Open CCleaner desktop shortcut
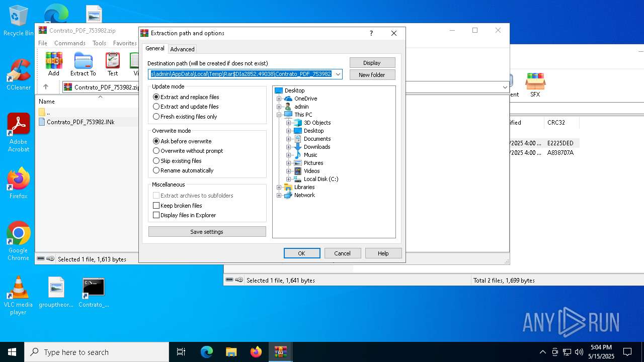This screenshot has width=644, height=362. point(19,75)
